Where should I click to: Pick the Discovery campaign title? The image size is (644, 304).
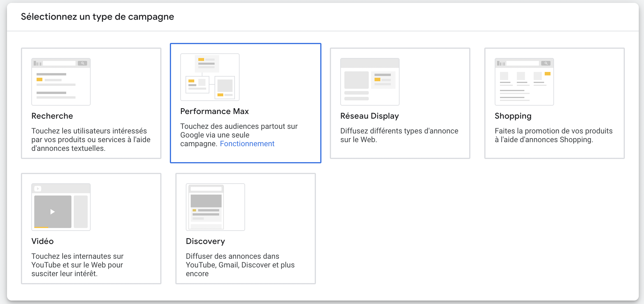pos(205,241)
